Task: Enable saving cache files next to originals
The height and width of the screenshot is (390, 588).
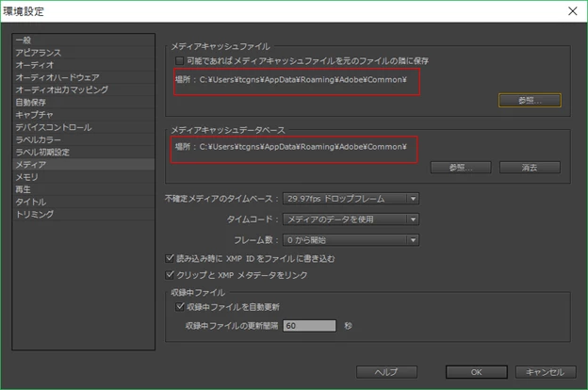Action: pos(180,60)
